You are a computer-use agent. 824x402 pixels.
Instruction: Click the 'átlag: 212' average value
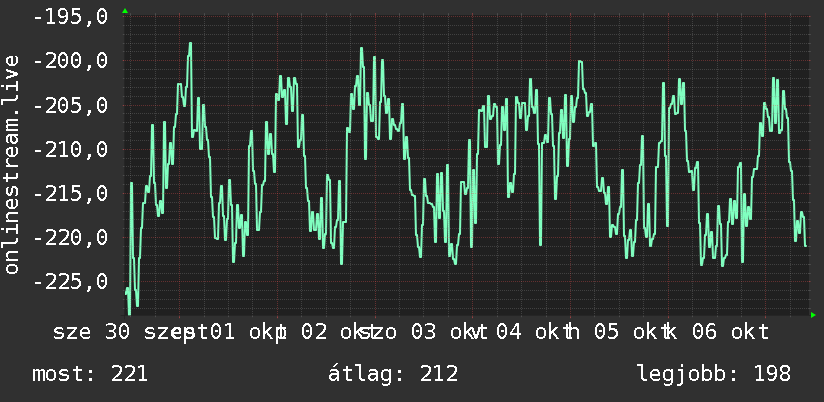click(x=393, y=374)
